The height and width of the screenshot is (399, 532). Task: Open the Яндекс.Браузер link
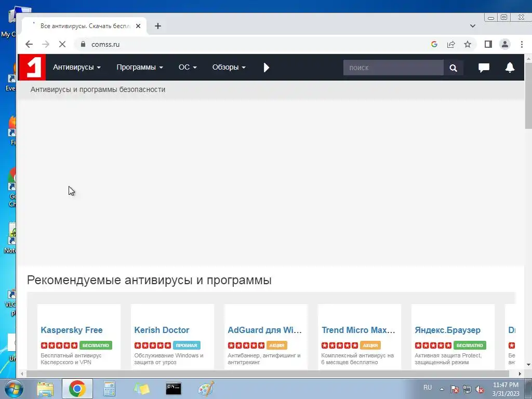tap(447, 330)
